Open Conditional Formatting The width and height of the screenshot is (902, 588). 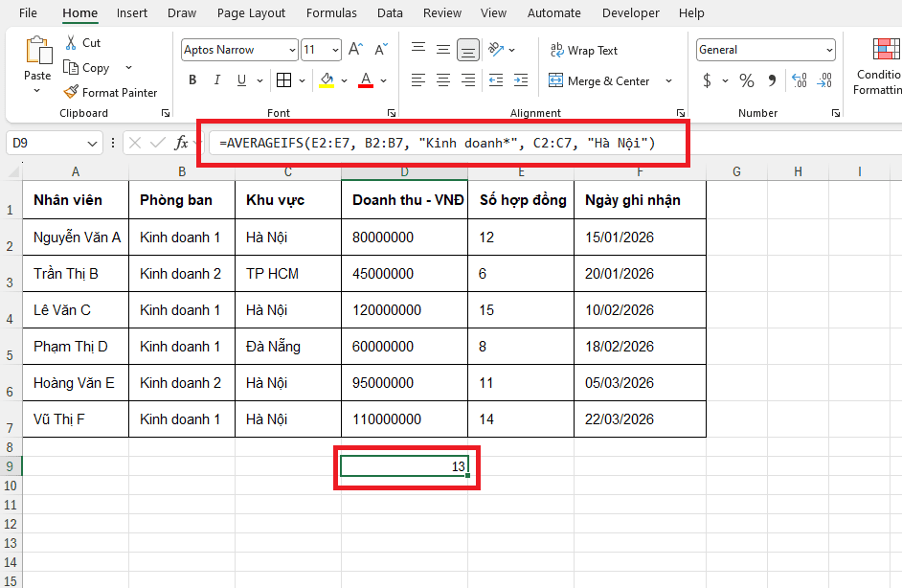(878, 66)
